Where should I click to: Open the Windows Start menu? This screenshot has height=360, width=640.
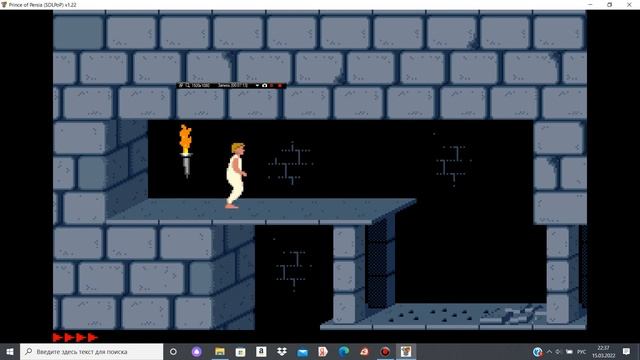[x=10, y=351]
